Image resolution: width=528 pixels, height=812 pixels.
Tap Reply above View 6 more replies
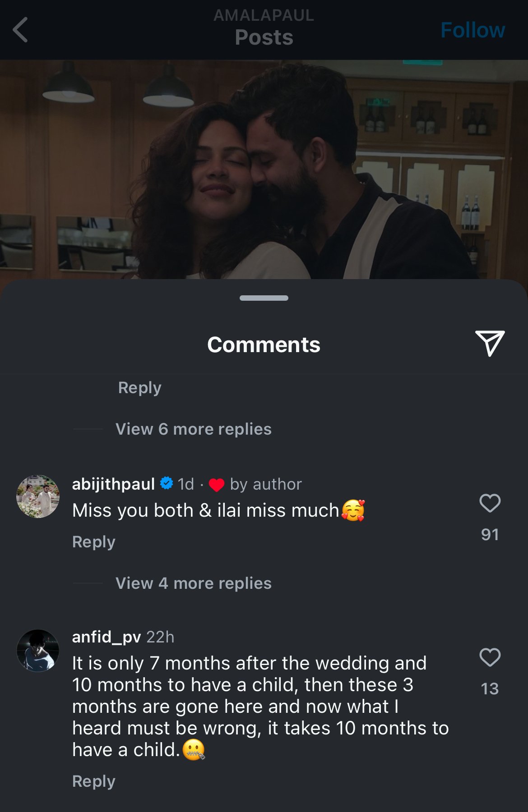[139, 388]
